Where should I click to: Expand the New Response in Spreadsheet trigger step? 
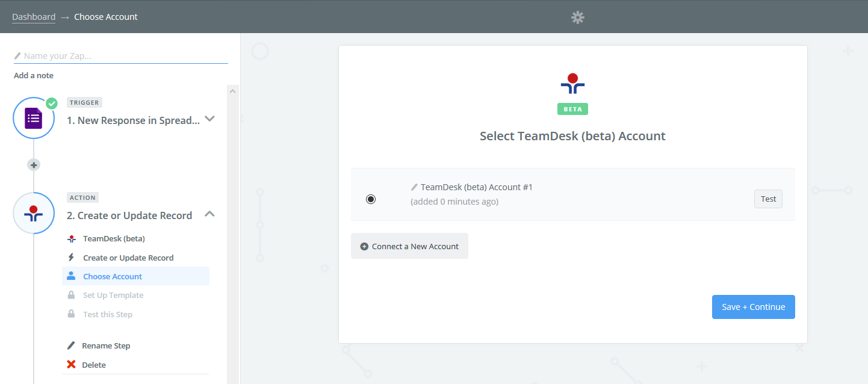click(209, 119)
